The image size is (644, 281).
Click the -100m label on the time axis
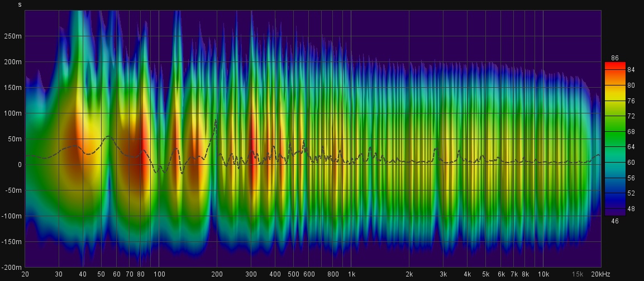point(12,216)
